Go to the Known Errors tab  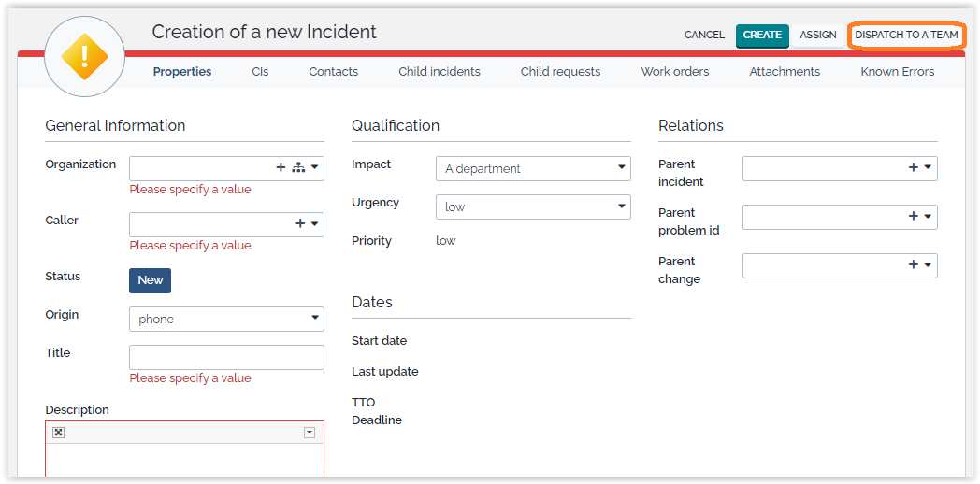coord(897,72)
